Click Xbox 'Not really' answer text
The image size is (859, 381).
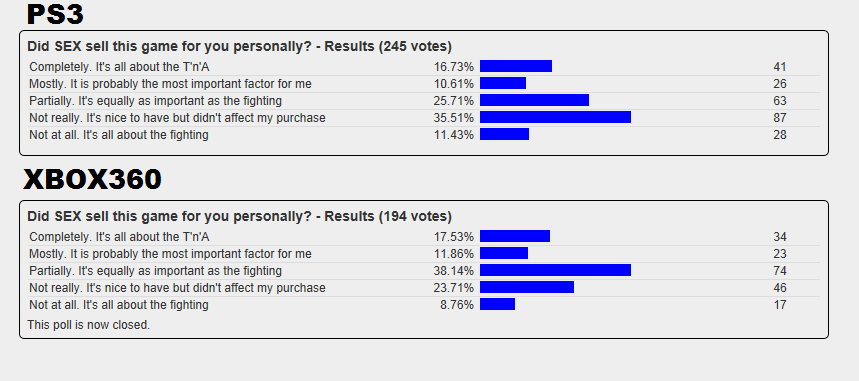pos(177,288)
